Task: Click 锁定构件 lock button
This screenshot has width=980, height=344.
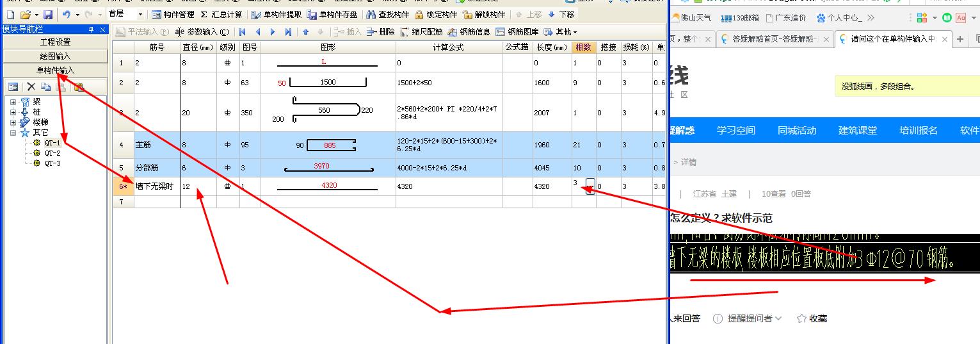Action: (436, 14)
